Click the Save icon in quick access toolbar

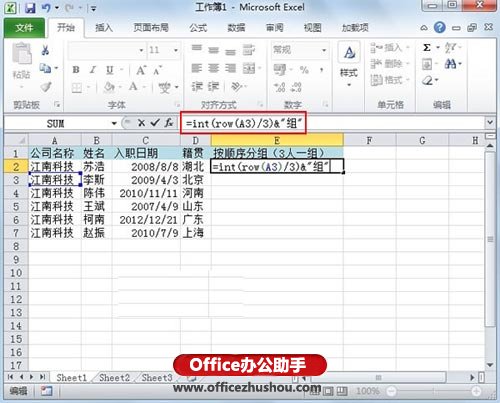(30, 8)
